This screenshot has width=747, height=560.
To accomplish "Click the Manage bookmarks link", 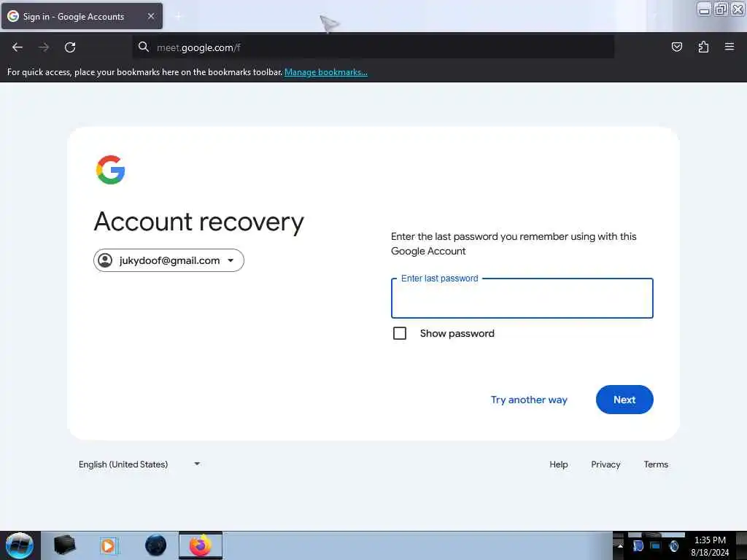I will pyautogui.click(x=326, y=72).
